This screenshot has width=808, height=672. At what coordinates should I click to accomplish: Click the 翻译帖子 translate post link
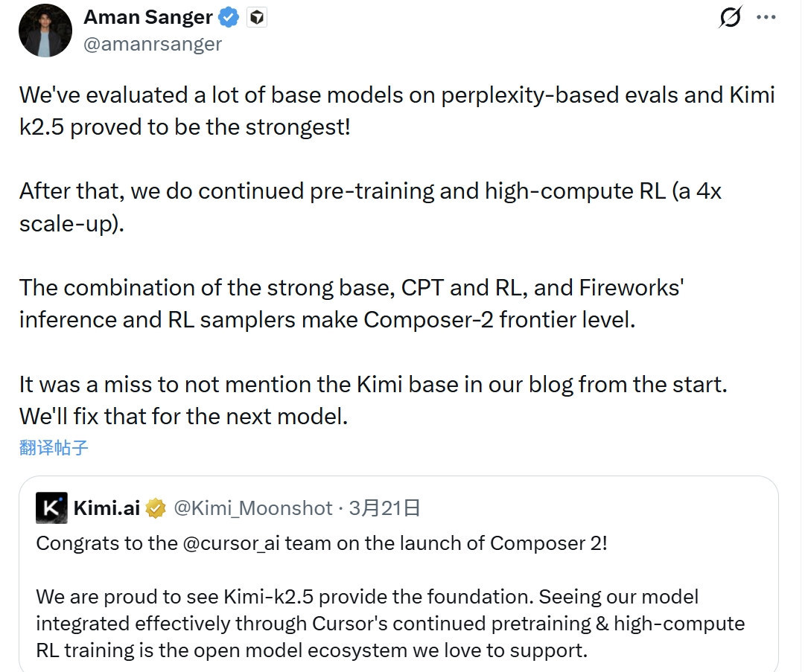pos(54,447)
